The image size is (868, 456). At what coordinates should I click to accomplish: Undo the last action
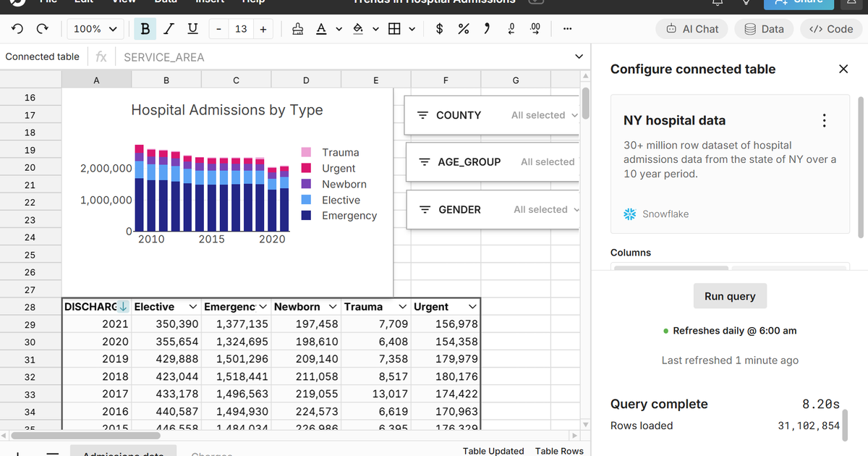click(x=18, y=29)
